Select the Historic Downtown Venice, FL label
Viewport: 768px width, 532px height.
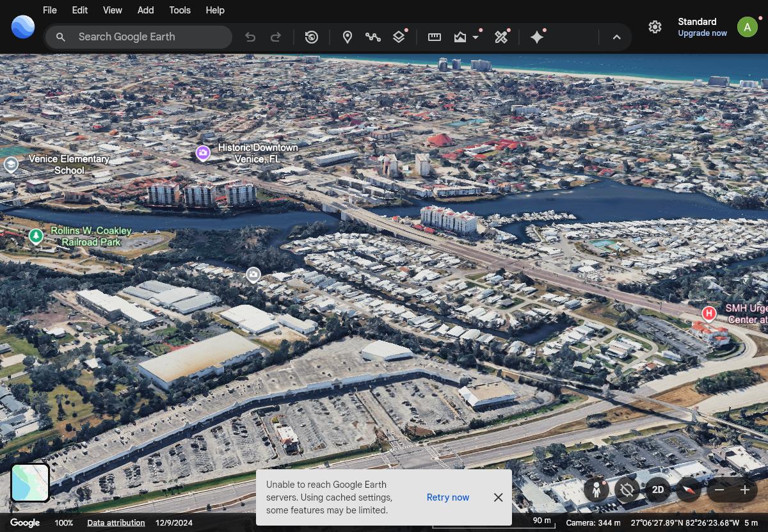(x=257, y=153)
